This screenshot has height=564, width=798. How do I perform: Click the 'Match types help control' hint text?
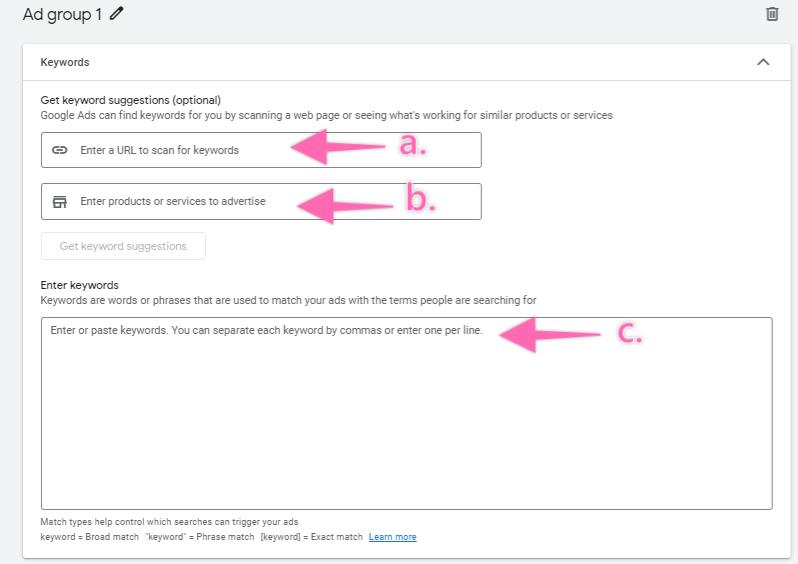[169, 522]
